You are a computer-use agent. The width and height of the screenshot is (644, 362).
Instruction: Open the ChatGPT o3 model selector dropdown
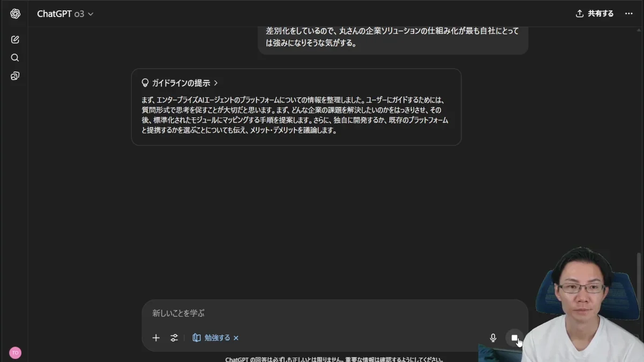[x=65, y=14]
